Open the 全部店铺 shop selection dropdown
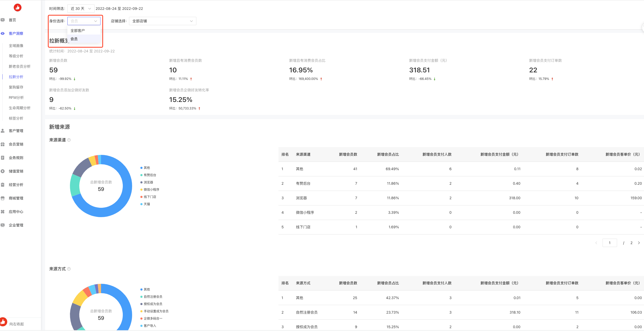The image size is (644, 331). [x=162, y=21]
